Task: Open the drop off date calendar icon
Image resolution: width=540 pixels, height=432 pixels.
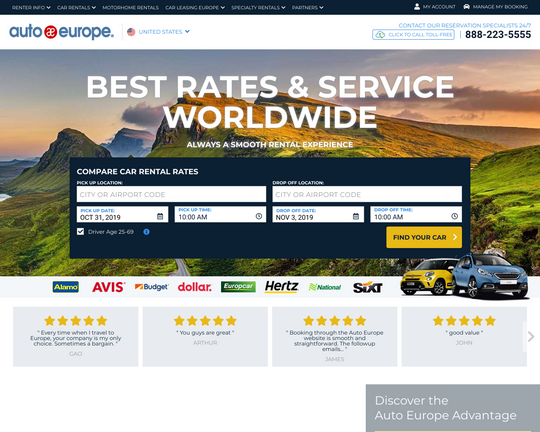Action: pyautogui.click(x=356, y=216)
